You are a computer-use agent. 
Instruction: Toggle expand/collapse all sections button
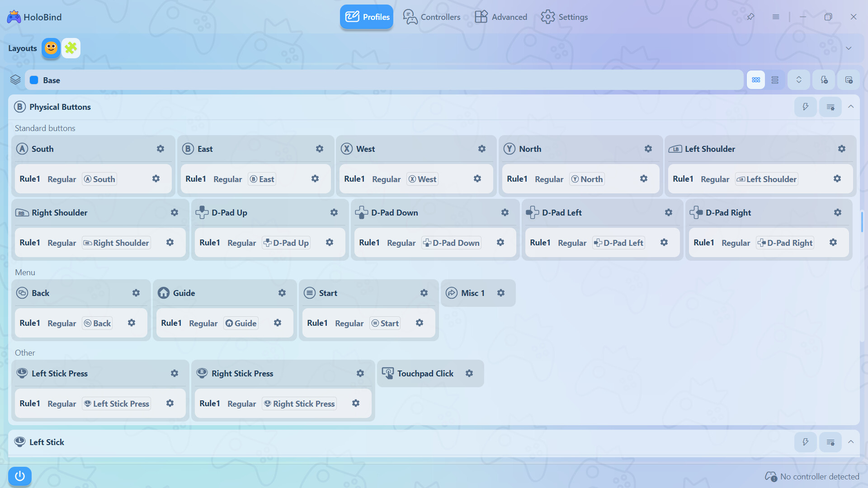pyautogui.click(x=799, y=80)
